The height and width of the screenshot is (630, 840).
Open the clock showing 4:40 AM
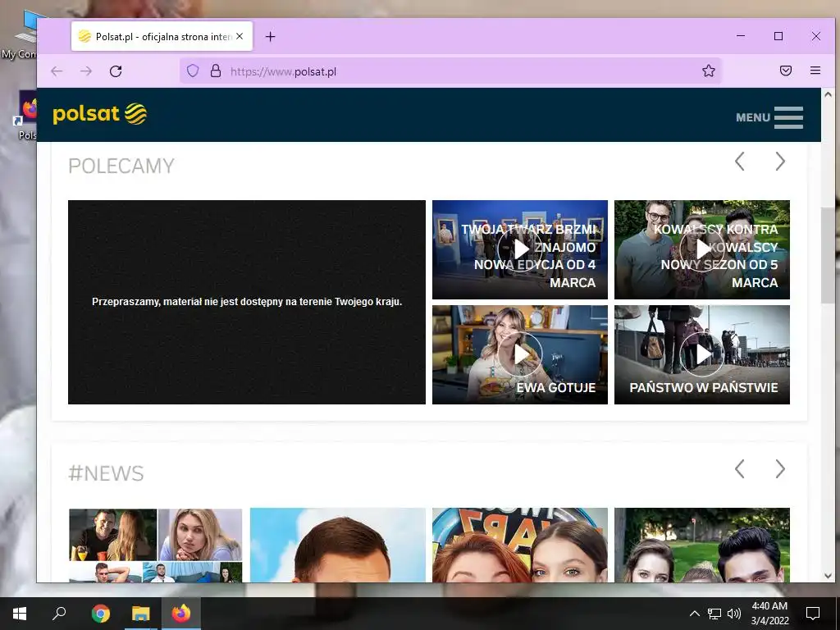click(x=769, y=614)
